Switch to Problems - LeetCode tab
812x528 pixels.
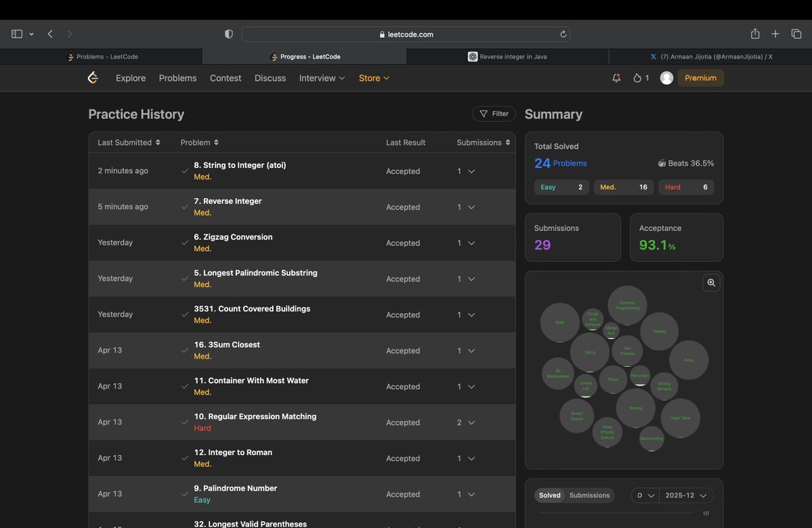(102, 56)
